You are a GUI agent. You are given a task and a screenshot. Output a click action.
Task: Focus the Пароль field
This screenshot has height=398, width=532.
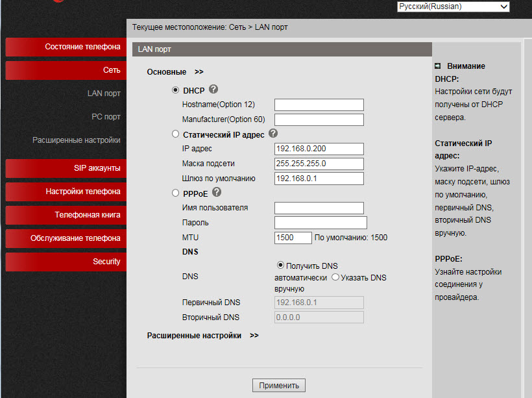(320, 223)
